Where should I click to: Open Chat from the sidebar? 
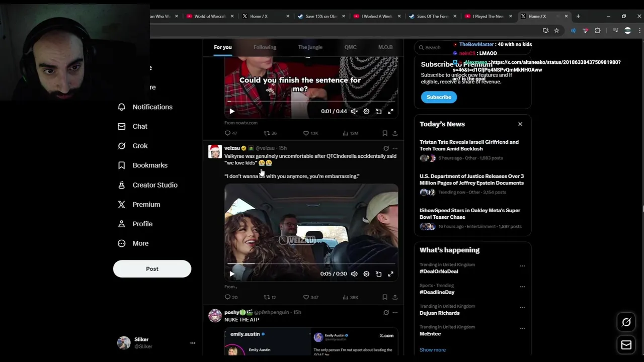tap(132, 126)
